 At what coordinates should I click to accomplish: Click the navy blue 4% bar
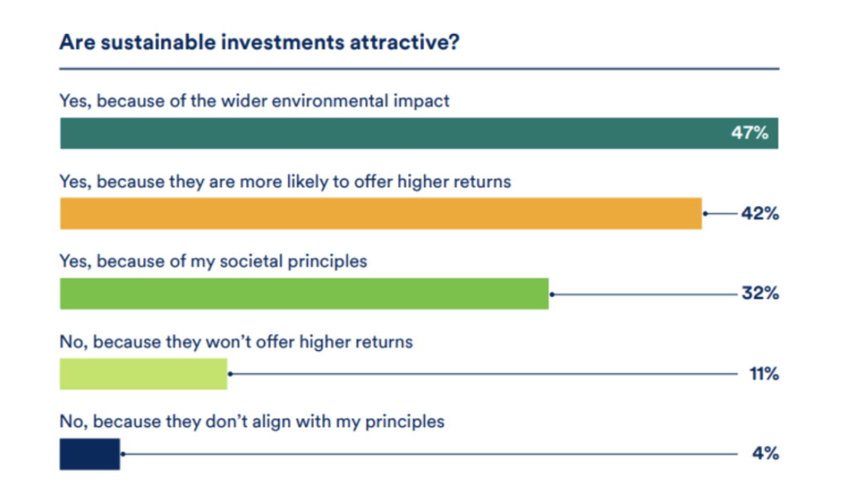(89, 454)
